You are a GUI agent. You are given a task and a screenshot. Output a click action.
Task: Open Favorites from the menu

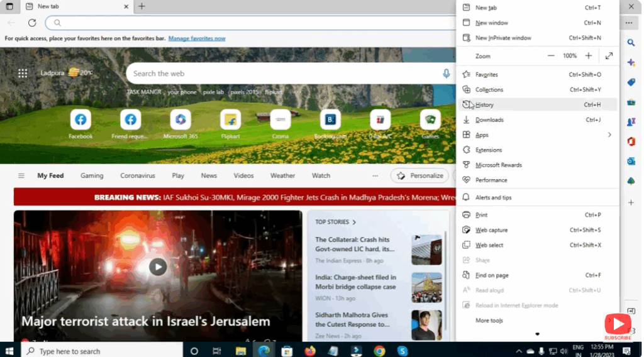[537, 75]
